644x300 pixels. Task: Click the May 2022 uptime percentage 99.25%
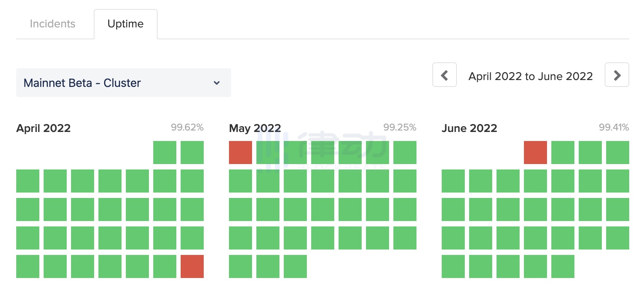[x=400, y=127]
